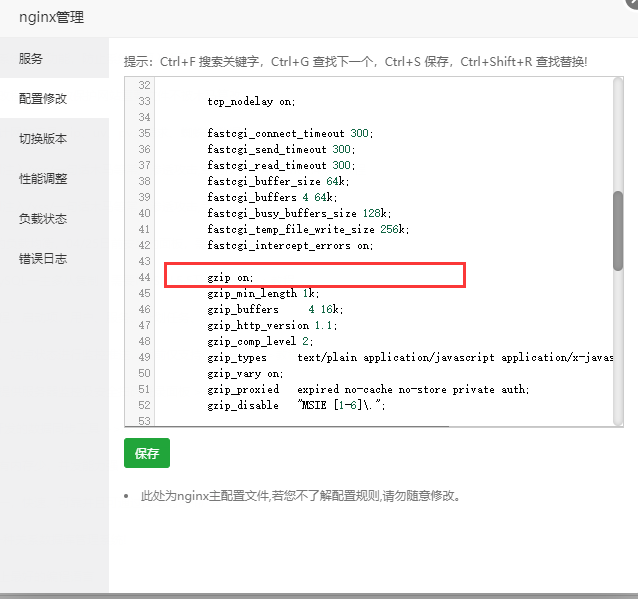Open the 性能调整 tab
This screenshot has height=599, width=638.
tap(55, 178)
